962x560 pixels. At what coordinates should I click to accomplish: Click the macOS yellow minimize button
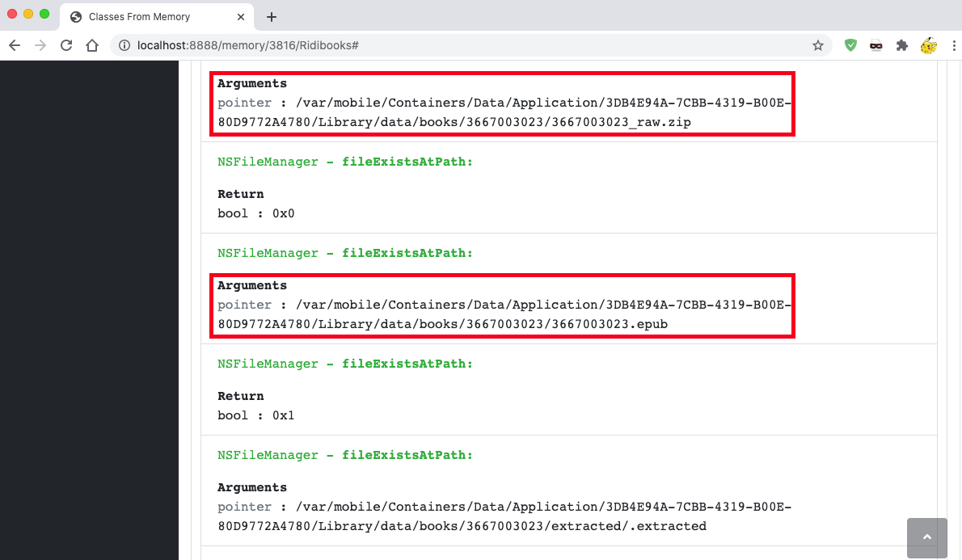28,14
